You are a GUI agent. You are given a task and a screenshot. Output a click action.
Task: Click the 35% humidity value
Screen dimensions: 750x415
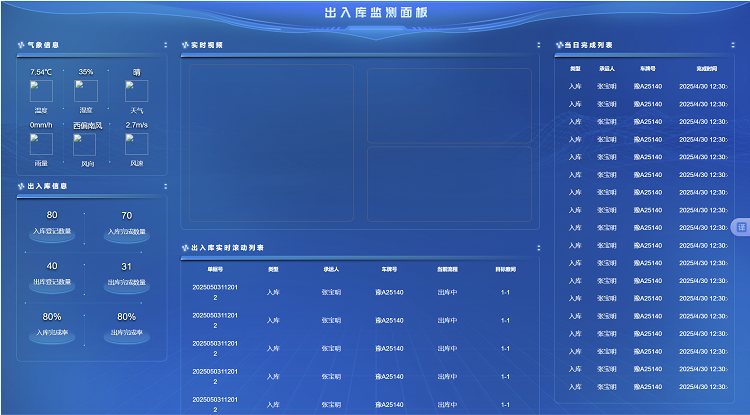coord(86,72)
